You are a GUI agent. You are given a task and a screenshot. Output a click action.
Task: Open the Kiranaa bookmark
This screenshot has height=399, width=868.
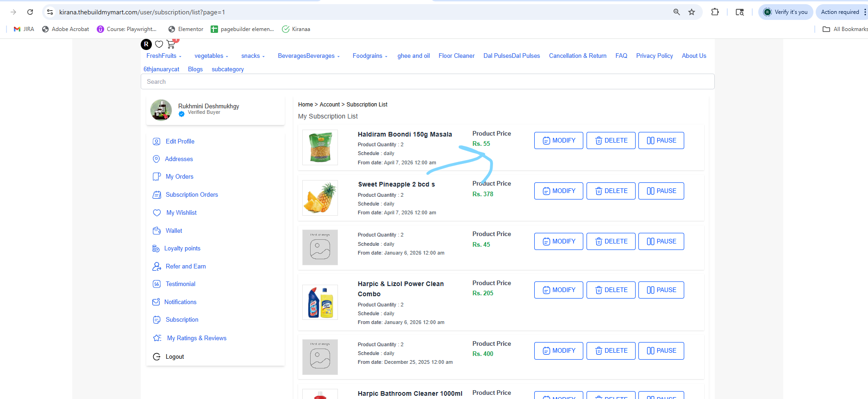(x=296, y=29)
